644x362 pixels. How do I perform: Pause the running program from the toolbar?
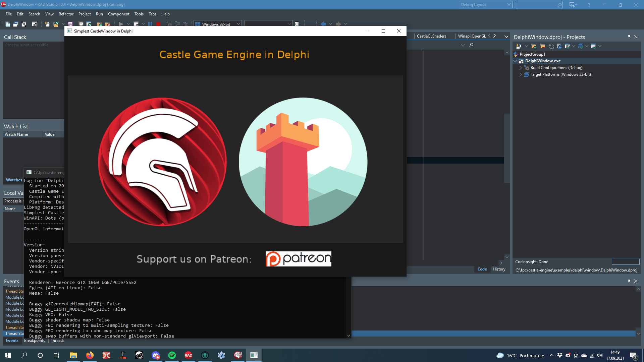[150, 24]
